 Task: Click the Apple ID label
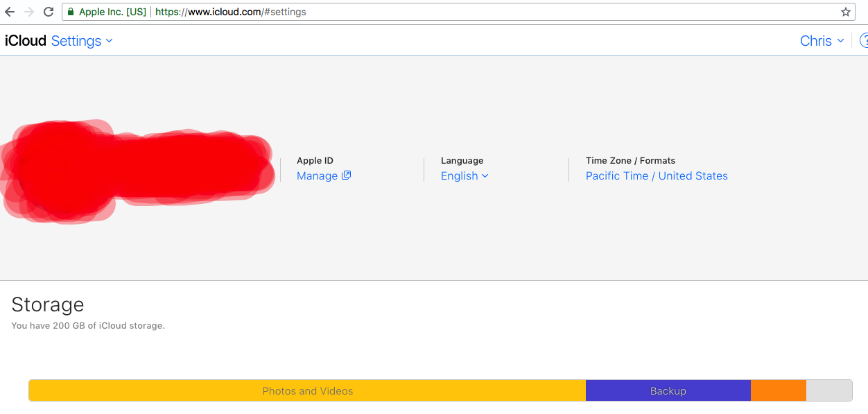pyautogui.click(x=315, y=160)
